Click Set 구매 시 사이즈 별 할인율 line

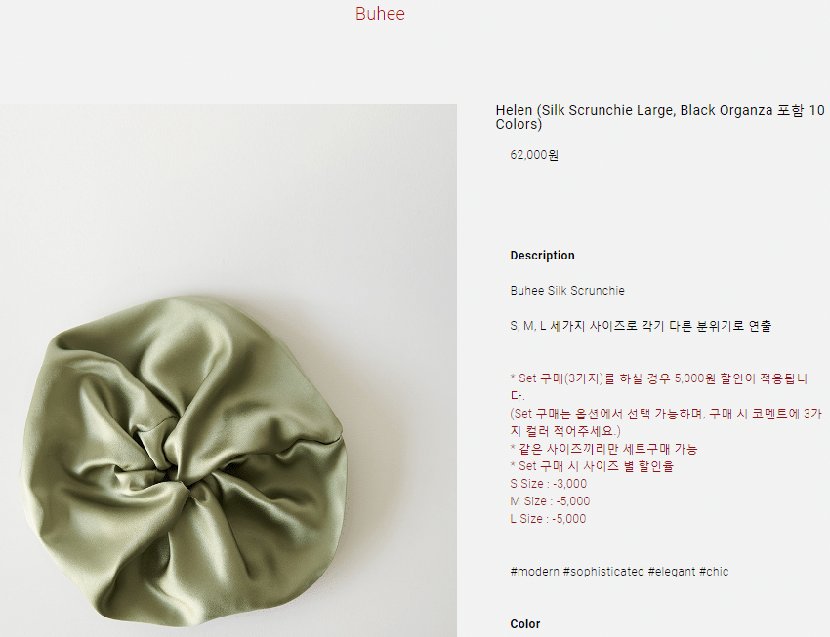coord(592,466)
